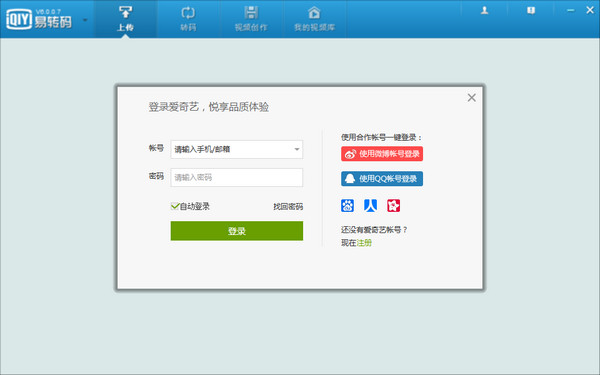Close the main application window
This screenshot has width=600, height=375.
coord(590,10)
